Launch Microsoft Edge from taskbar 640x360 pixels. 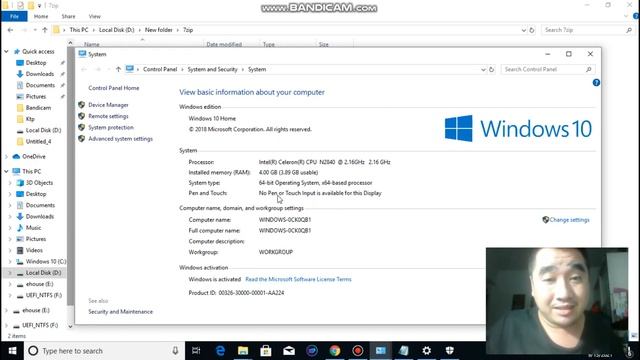(x=220, y=351)
